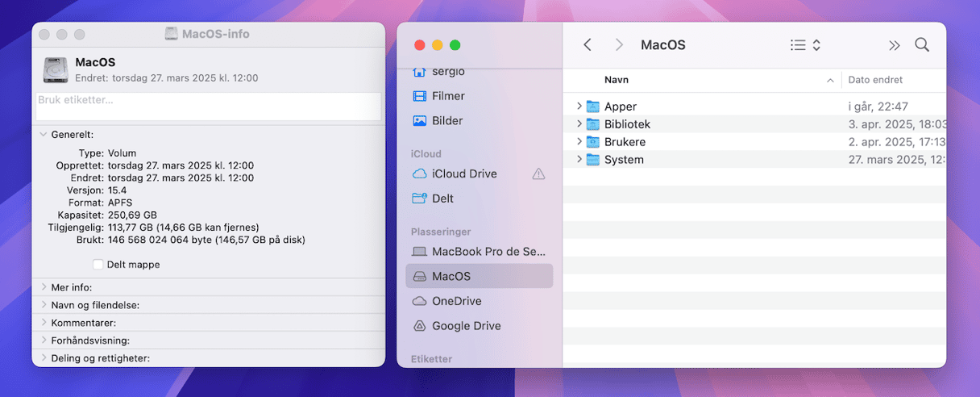The height and width of the screenshot is (397, 980).
Task: Click the iCloud sidebar section heading
Action: [x=426, y=154]
